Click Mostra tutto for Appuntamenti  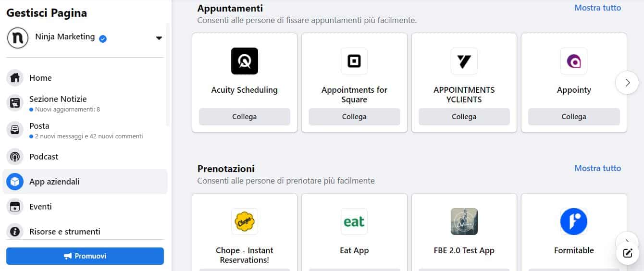click(597, 8)
